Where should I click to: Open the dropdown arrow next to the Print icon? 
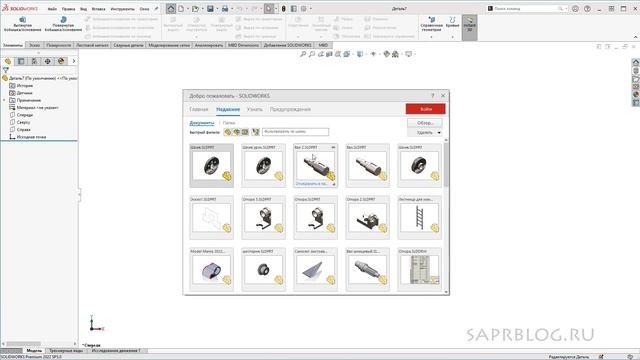[x=231, y=9]
